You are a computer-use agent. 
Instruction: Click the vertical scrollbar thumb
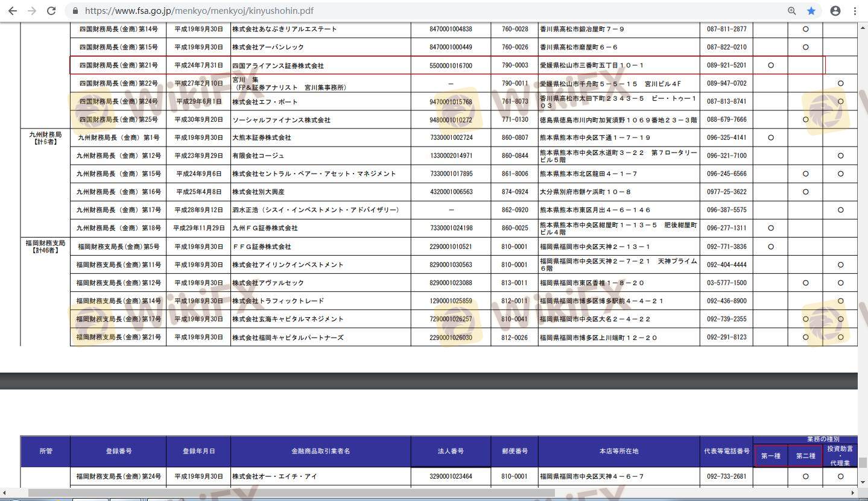863,462
